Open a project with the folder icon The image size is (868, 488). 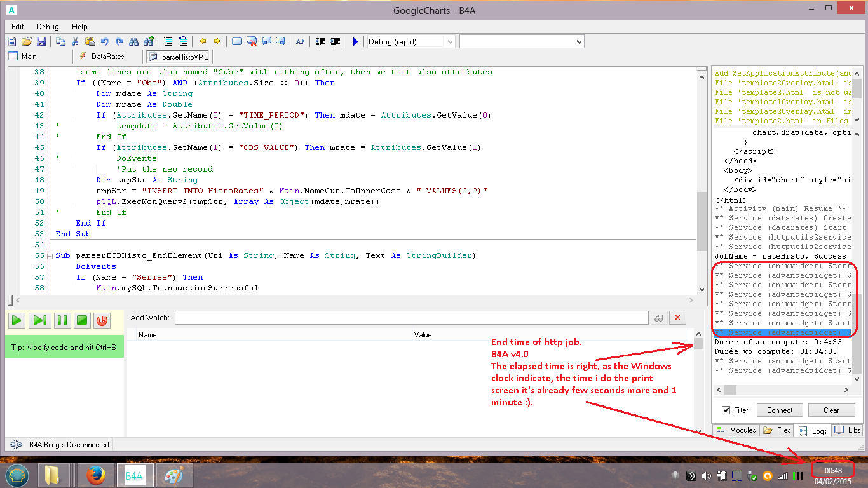click(27, 42)
